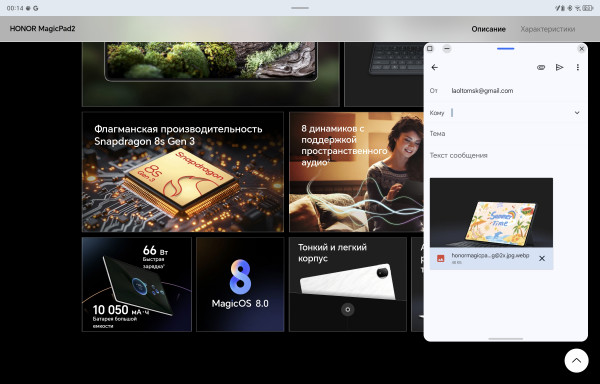
Task: Open the MagicOS 8.0 feature tile
Action: coord(240,284)
